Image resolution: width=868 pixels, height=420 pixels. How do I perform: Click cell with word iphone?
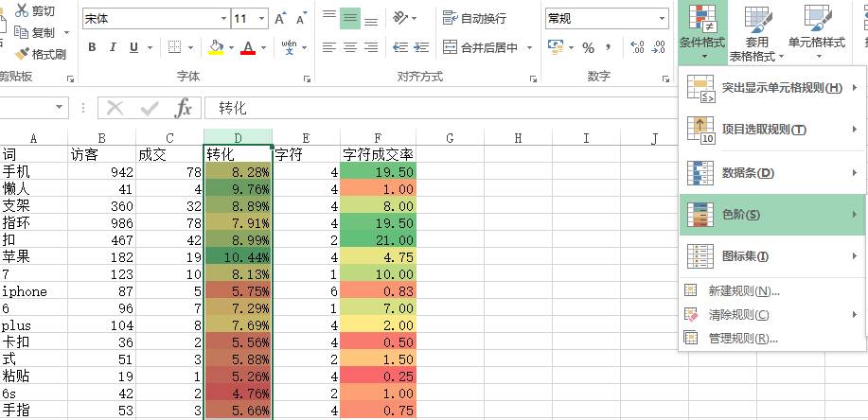click(x=34, y=291)
